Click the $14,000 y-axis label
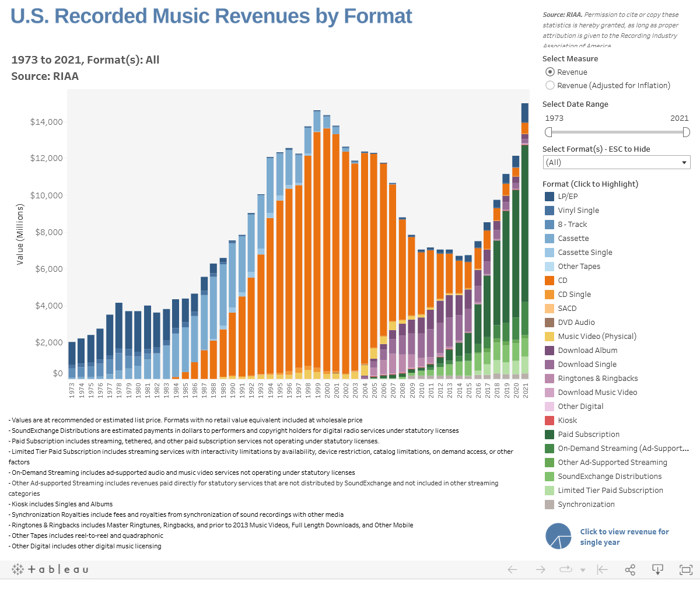The width and height of the screenshot is (700, 595). pyautogui.click(x=46, y=122)
